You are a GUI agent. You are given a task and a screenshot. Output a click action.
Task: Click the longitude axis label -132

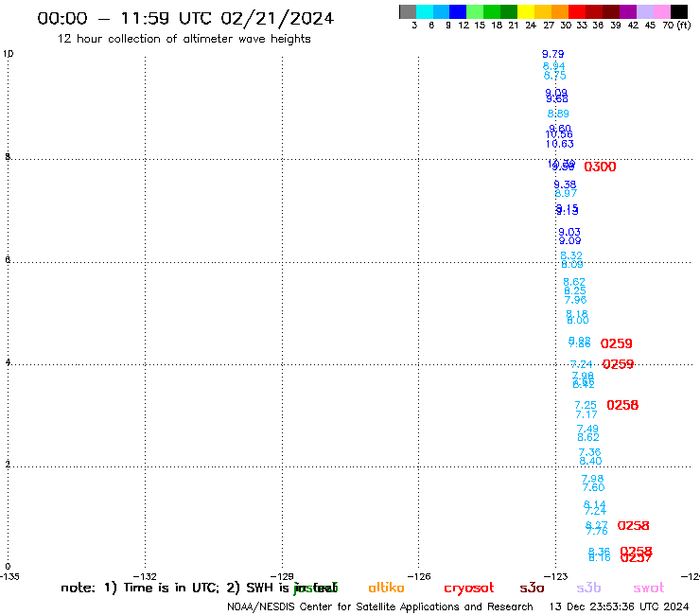[145, 576]
